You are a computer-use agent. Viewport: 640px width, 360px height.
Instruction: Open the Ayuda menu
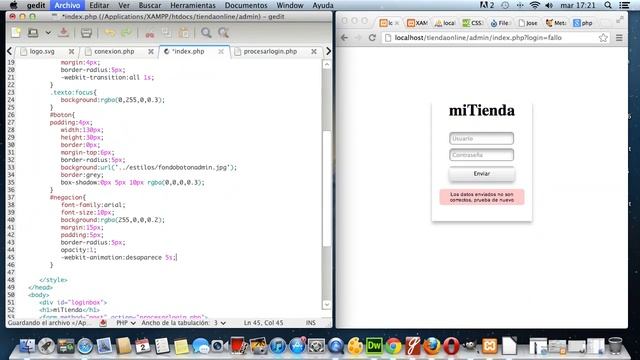322,5
